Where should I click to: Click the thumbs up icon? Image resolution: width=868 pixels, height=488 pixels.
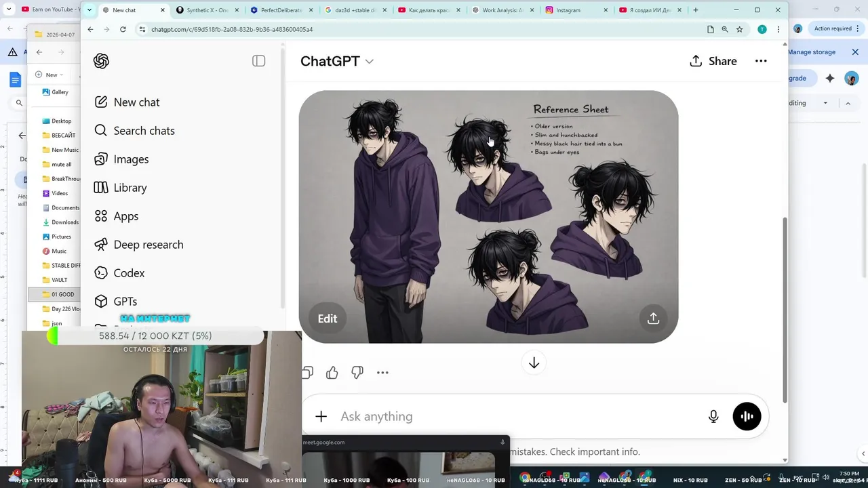[332, 372]
